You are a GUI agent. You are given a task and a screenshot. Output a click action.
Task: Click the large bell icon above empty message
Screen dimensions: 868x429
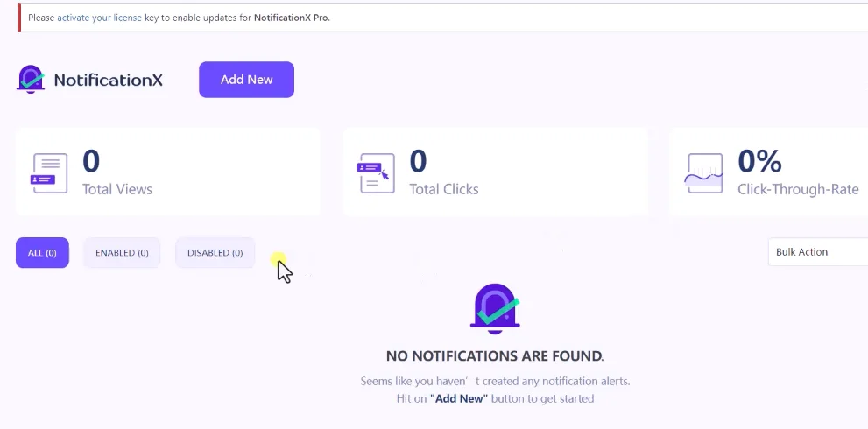pyautogui.click(x=495, y=309)
